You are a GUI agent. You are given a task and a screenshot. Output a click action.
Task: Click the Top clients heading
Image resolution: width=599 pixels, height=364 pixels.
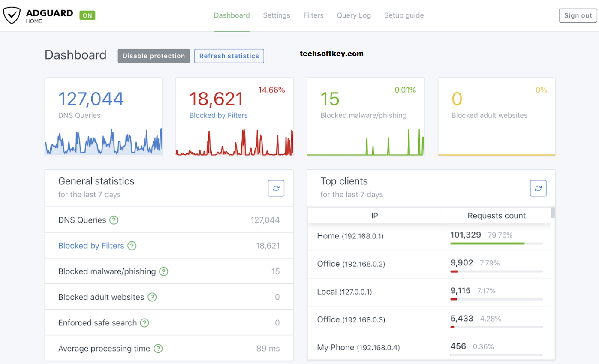pyautogui.click(x=344, y=181)
